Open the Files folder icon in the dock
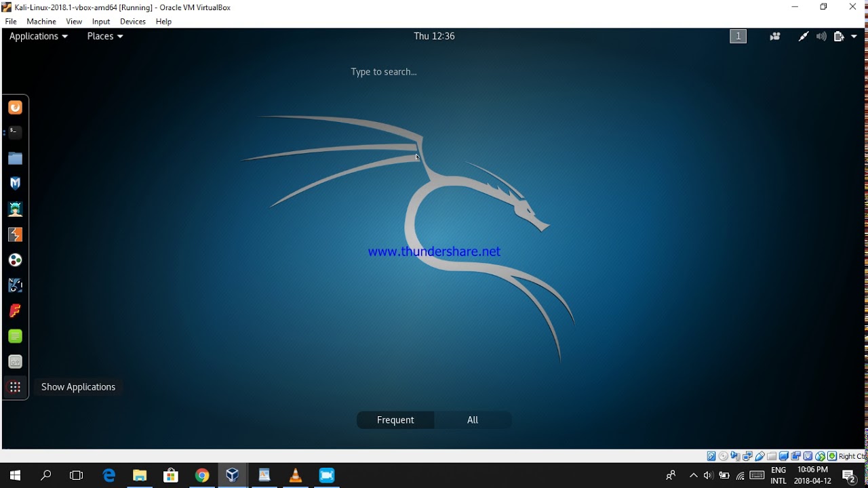Viewport: 868px width, 488px height. (x=15, y=159)
